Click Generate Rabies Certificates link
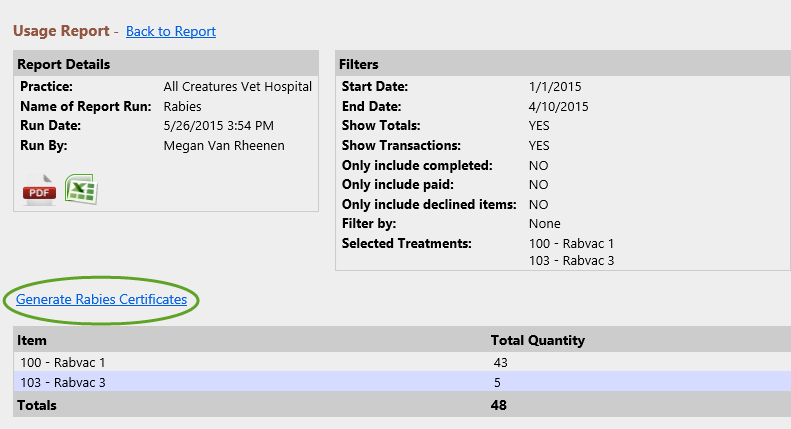 pyautogui.click(x=101, y=299)
